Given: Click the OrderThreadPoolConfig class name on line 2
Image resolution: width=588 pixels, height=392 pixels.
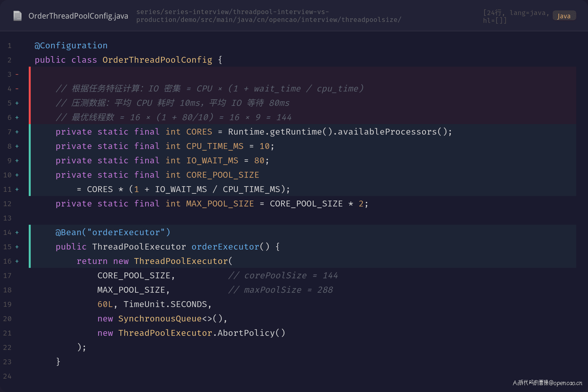Looking at the screenshot, I should pos(157,60).
